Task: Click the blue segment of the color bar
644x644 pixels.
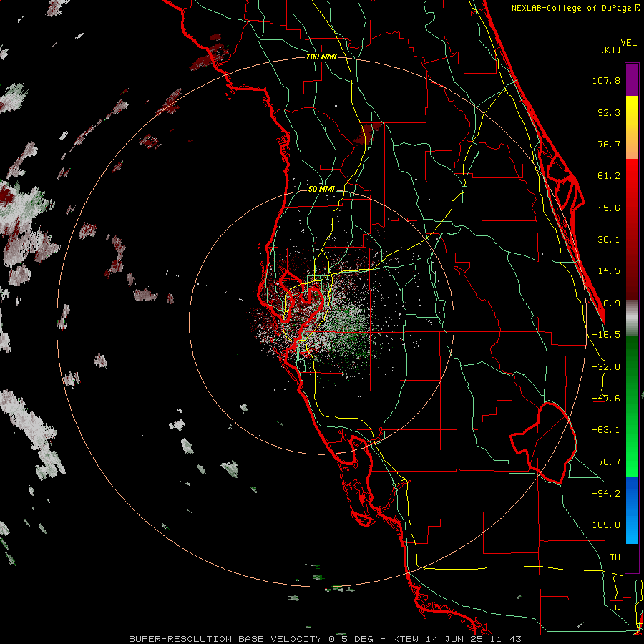Action: point(632,510)
